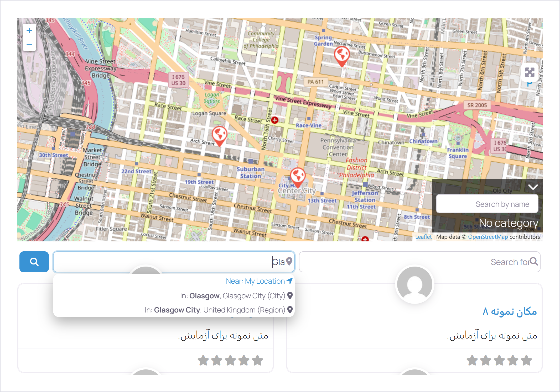Viewport: 560px width, 392px height.
Task: Click avatar thumbnail of مکان نمونه ۸ card
Action: (414, 284)
